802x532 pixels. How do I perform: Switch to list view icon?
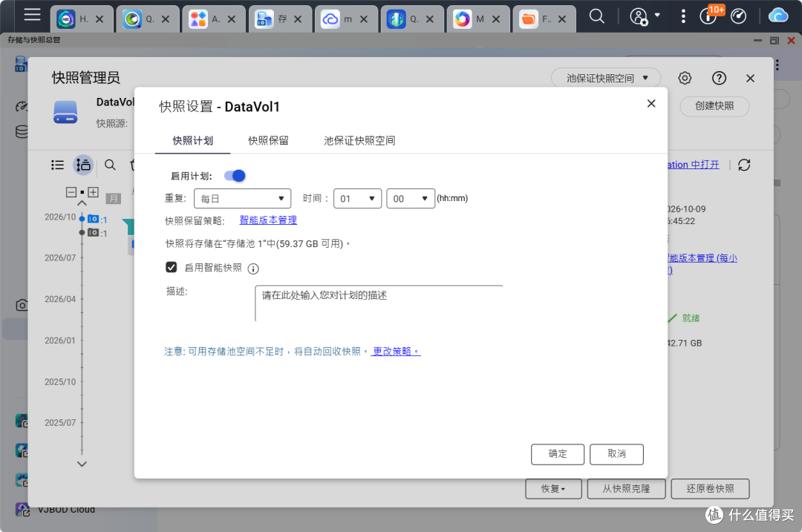pyautogui.click(x=58, y=165)
